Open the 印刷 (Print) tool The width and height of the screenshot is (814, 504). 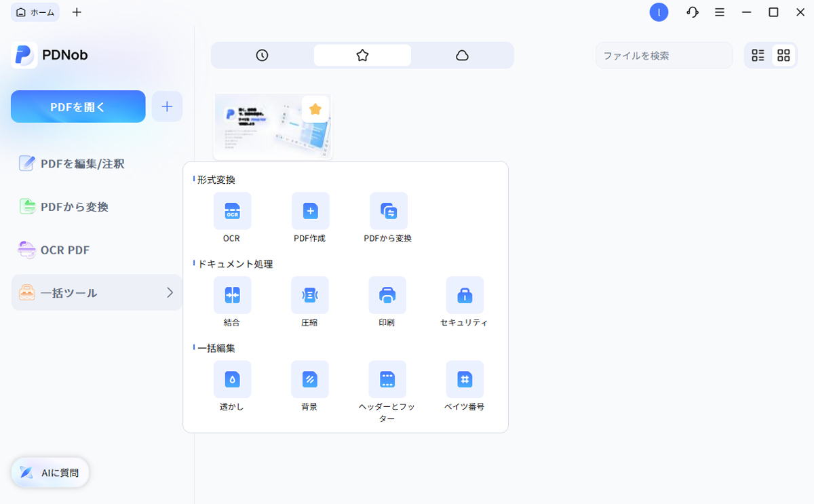tap(387, 295)
